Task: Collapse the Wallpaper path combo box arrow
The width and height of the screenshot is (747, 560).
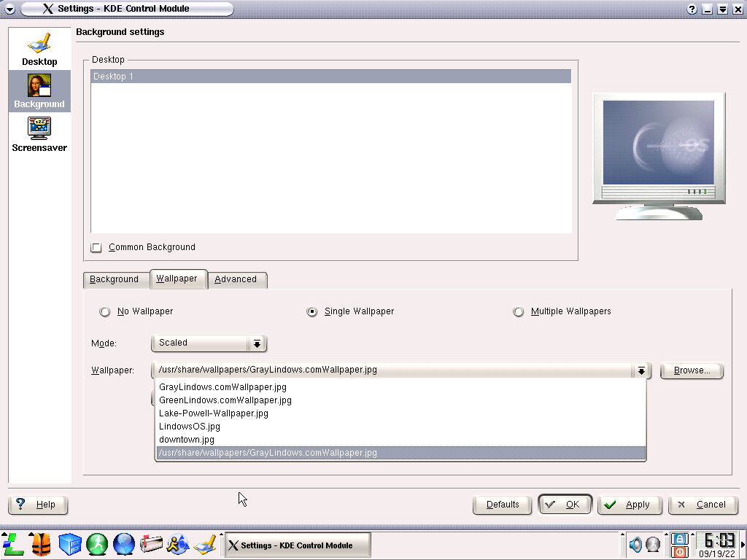Action: pos(640,370)
